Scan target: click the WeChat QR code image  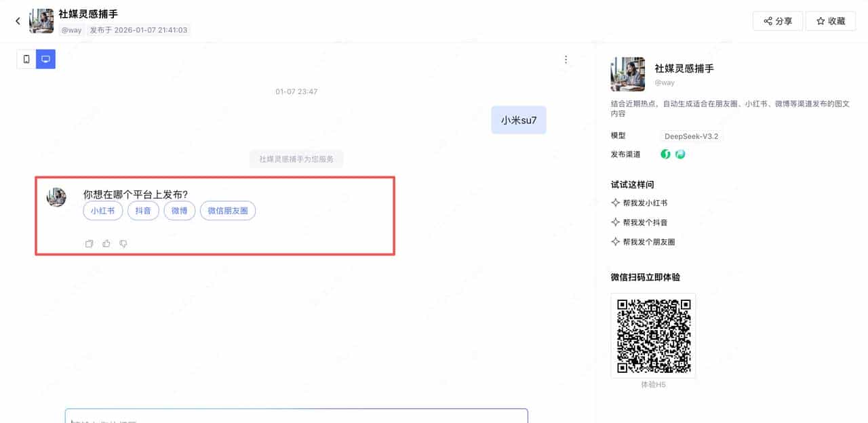pos(653,335)
